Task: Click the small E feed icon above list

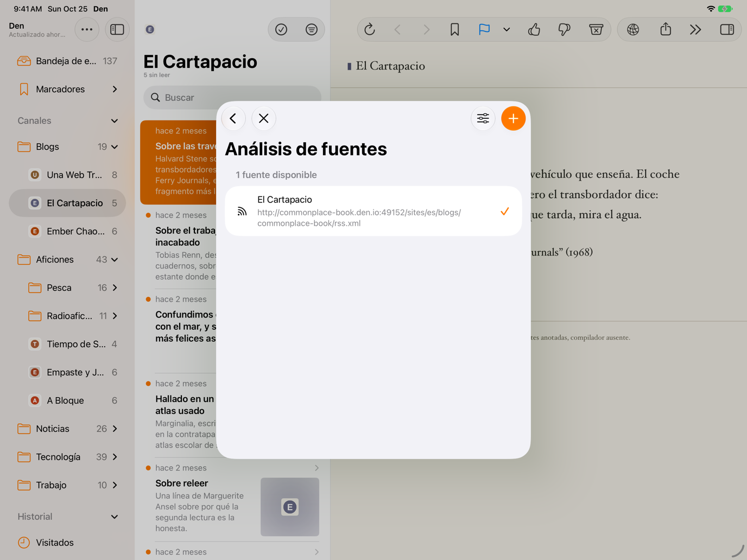Action: 150,29
